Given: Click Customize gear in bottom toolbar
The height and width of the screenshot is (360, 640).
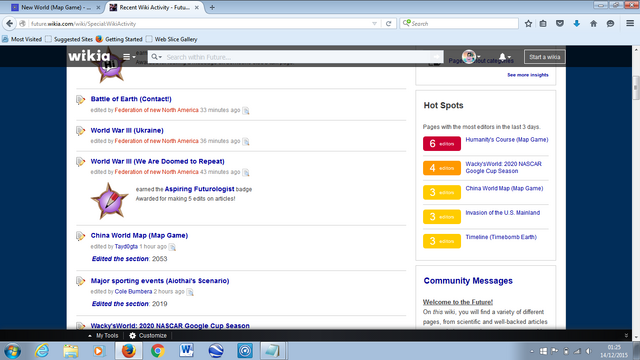Looking at the screenshot, I should point(148,336).
